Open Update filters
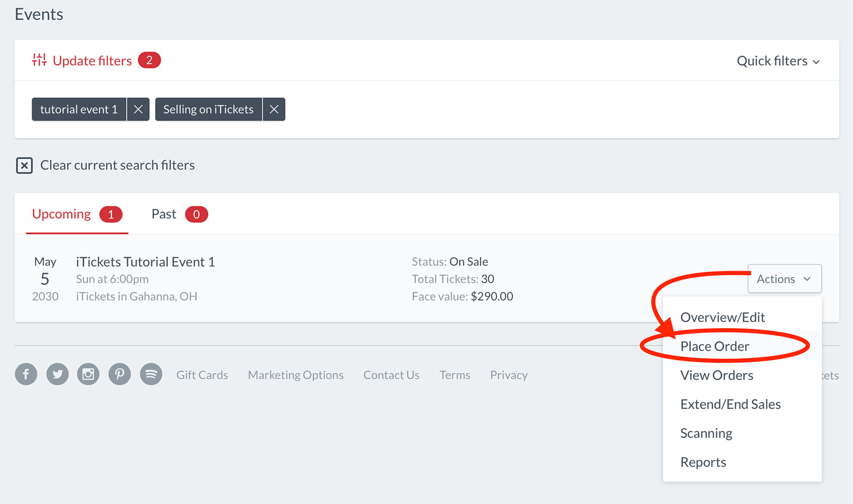 [92, 61]
